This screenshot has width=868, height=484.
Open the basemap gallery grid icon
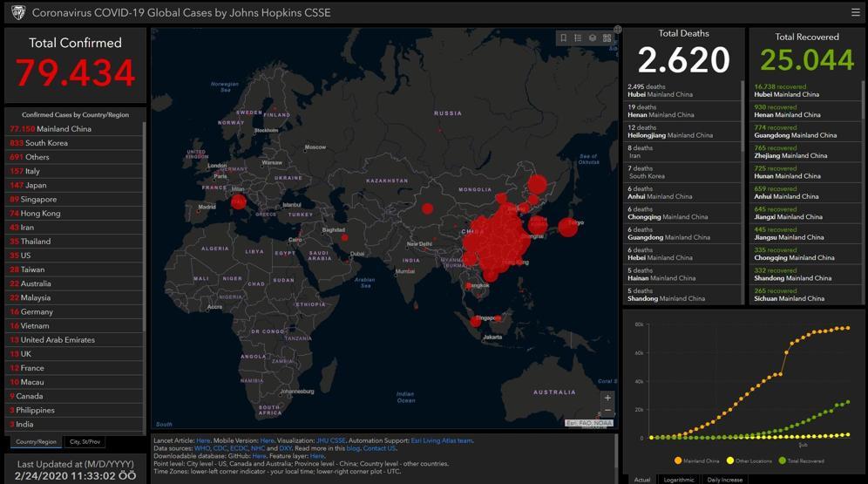point(607,37)
